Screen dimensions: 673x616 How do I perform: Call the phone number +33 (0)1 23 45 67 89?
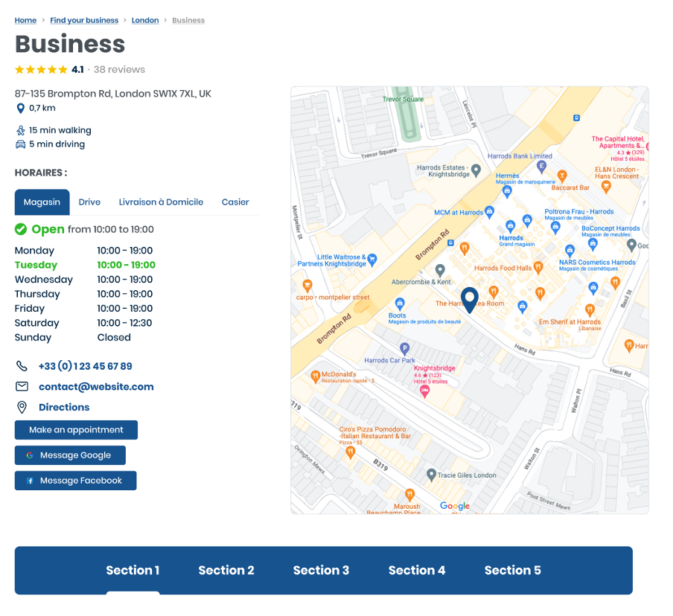point(86,366)
